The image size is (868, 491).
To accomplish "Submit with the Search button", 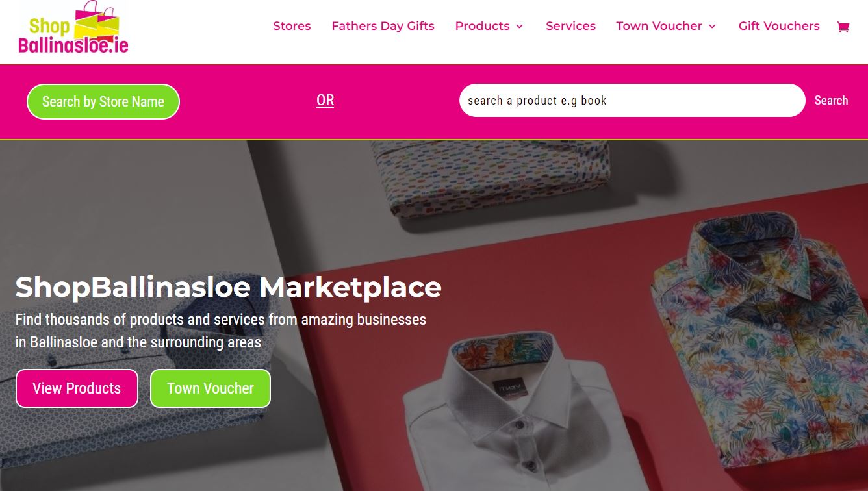I will click(x=831, y=101).
